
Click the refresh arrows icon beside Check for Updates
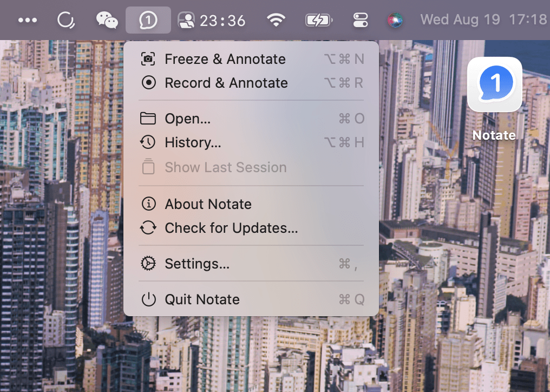[148, 228]
